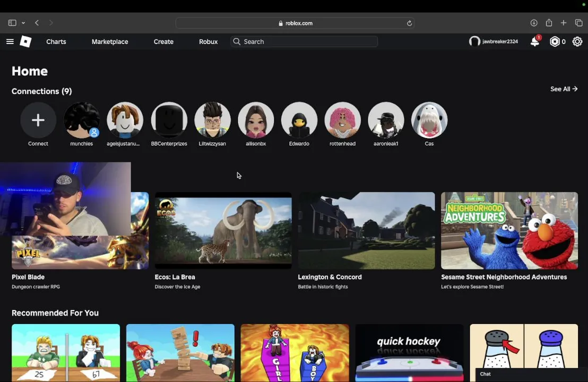Open the Robux tab
Viewport: 588px width, 382px height.
(208, 41)
